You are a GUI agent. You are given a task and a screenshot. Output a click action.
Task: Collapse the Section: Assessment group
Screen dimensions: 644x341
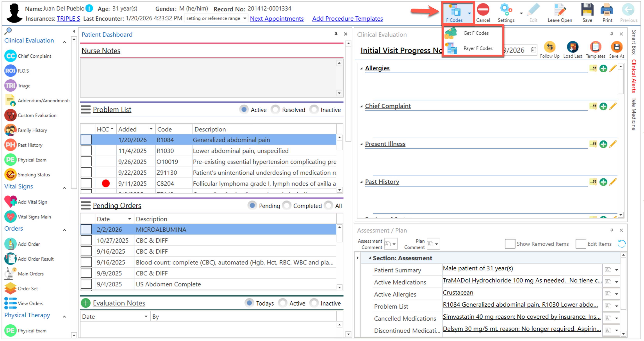pos(370,258)
